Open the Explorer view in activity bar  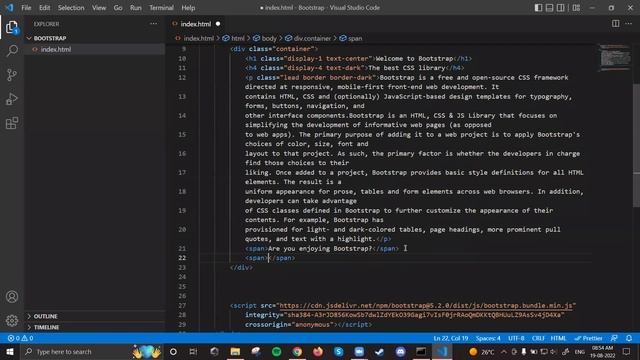click(12, 27)
